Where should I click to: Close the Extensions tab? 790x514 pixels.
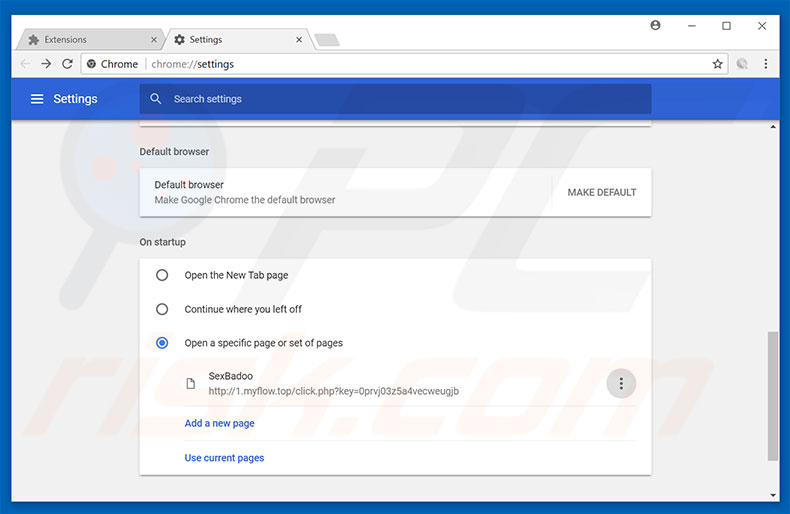[x=154, y=39]
